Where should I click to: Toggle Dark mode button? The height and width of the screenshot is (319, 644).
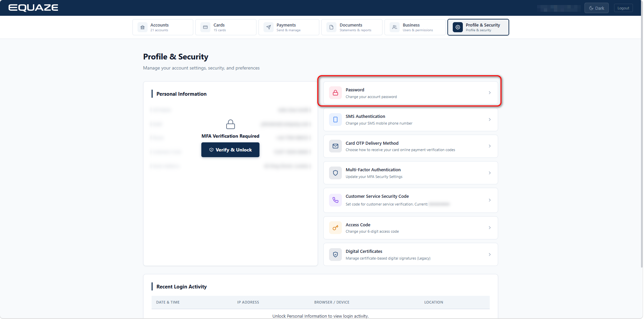tap(597, 8)
